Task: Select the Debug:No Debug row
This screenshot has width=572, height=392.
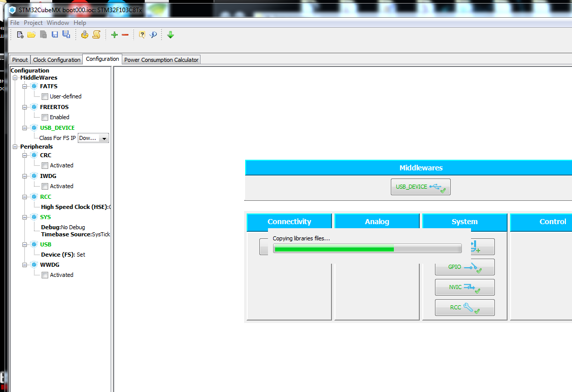Action: [x=63, y=227]
